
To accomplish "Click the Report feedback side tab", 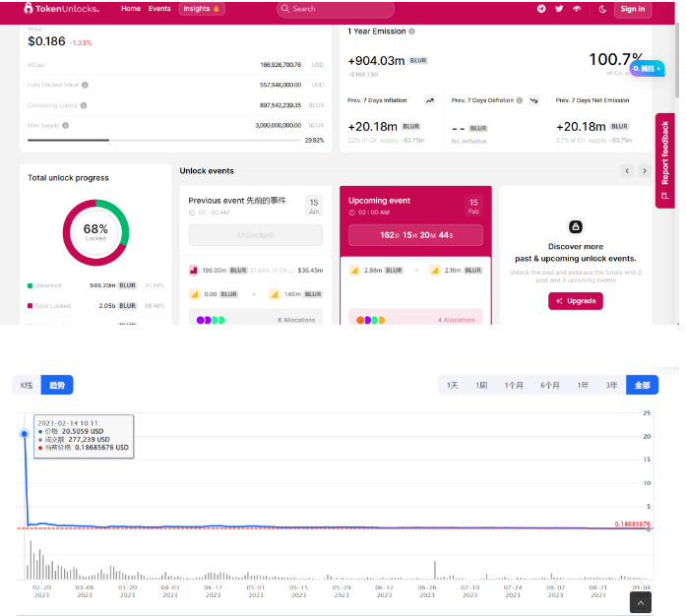I will pos(665,160).
